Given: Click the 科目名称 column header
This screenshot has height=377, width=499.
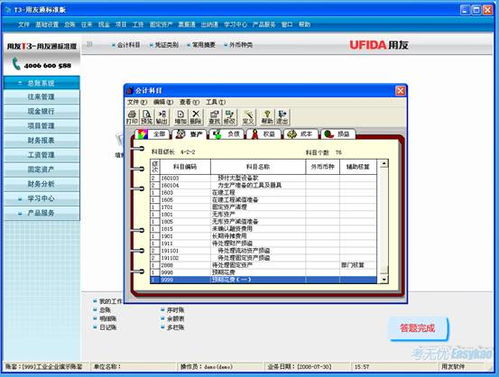Looking at the screenshot, I should [258, 167].
